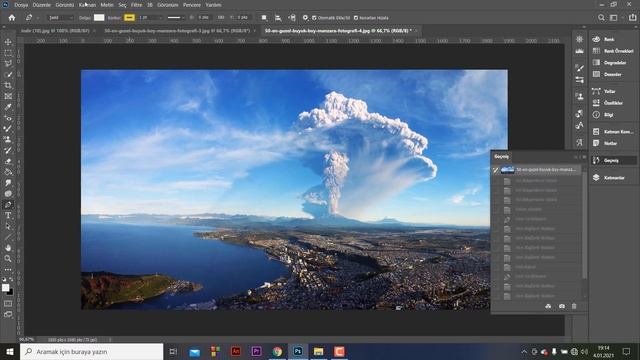Toggle Kenarları Hizala checkbox

(x=356, y=18)
